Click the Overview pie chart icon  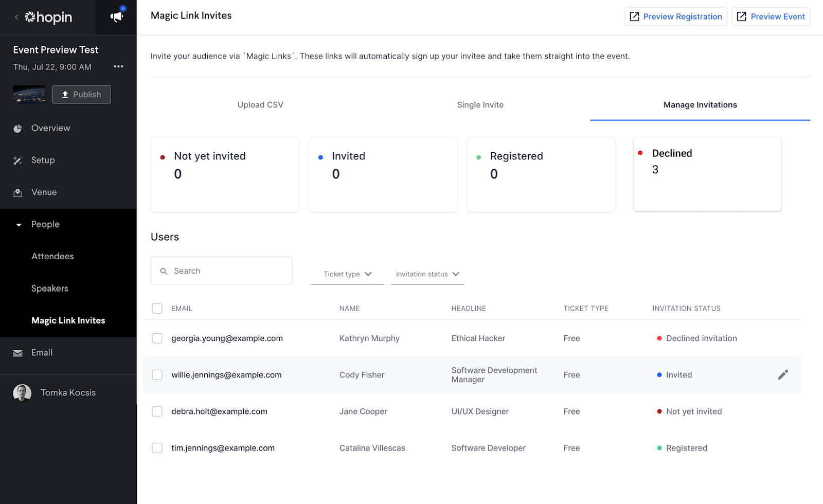point(17,129)
